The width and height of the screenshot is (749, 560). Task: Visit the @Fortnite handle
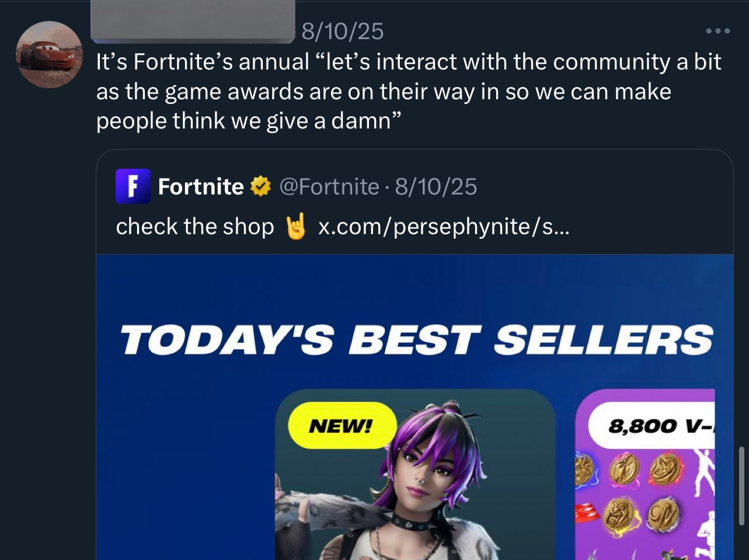pos(329,187)
